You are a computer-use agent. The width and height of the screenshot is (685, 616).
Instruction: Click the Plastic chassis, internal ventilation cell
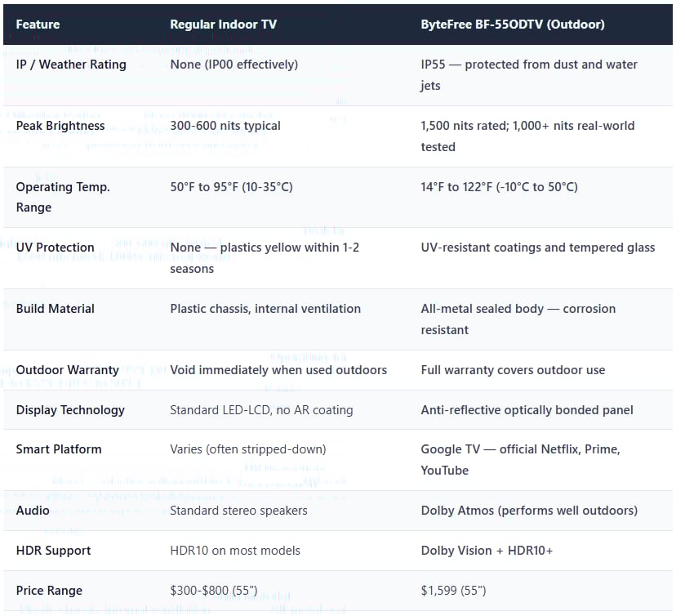[x=265, y=309]
